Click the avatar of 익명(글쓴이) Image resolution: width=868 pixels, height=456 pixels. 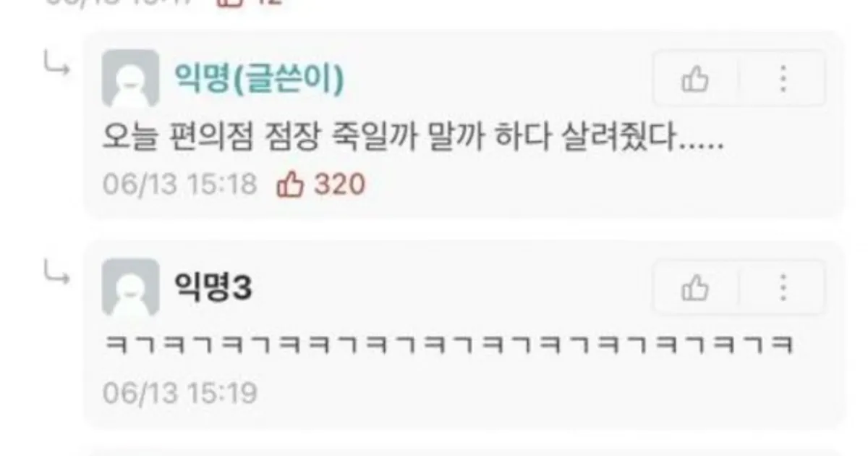click(x=131, y=78)
